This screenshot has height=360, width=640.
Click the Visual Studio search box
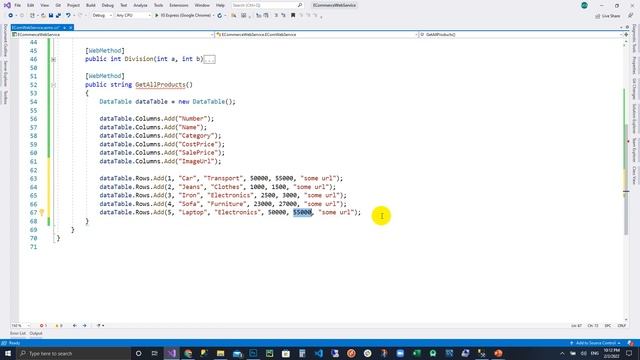267,5
